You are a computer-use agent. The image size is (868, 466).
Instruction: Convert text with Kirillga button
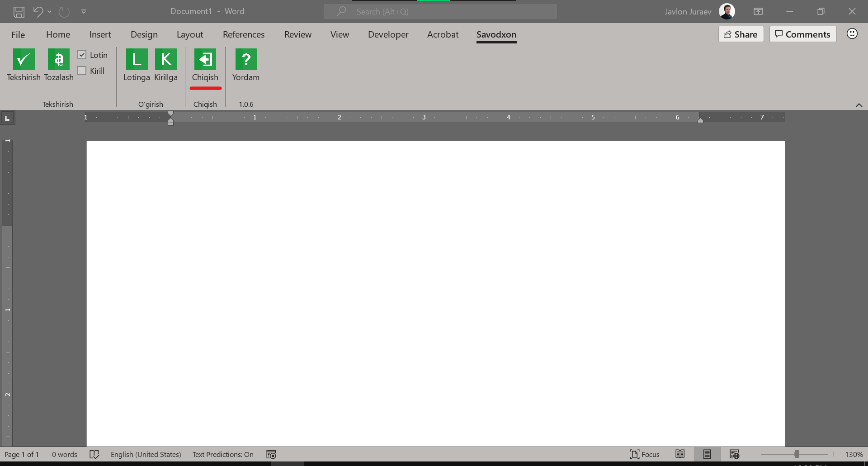pos(165,60)
